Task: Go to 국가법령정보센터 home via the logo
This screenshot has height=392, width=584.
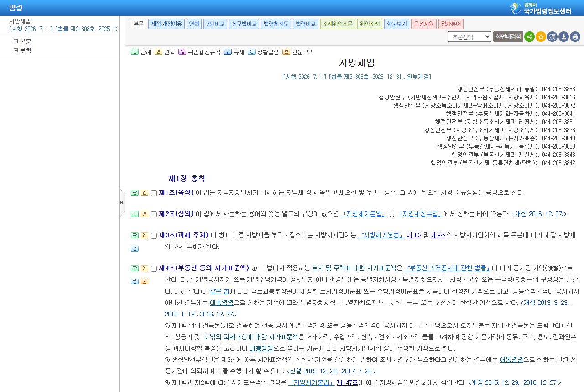Action: click(x=540, y=8)
